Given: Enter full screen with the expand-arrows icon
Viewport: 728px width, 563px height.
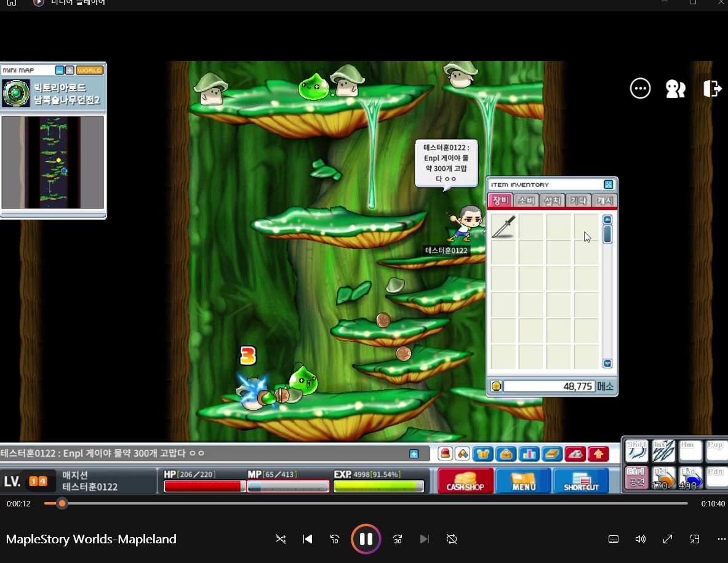Looking at the screenshot, I should point(667,539).
